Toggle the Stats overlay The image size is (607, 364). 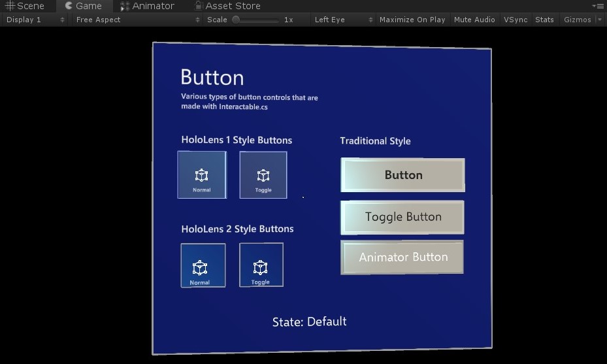click(x=544, y=20)
